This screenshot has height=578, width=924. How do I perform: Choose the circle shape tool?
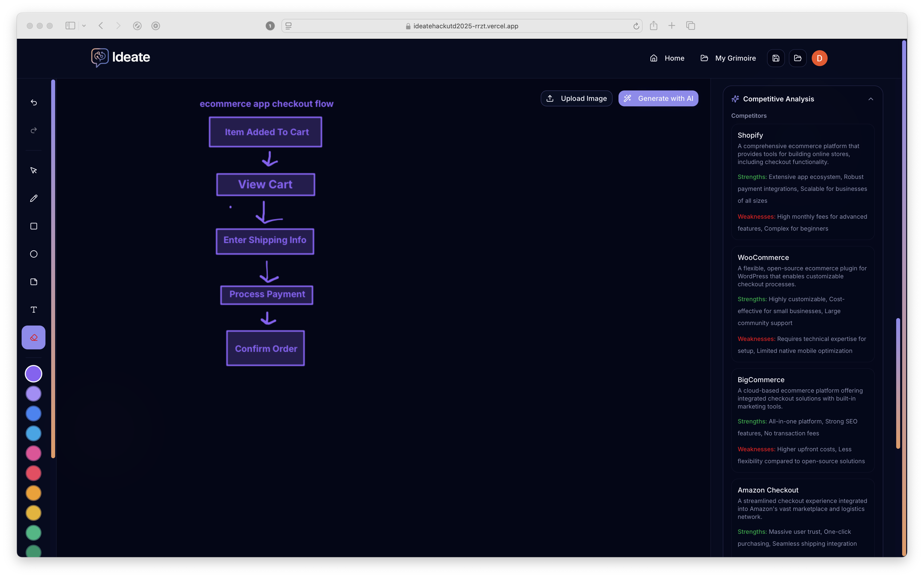(34, 254)
